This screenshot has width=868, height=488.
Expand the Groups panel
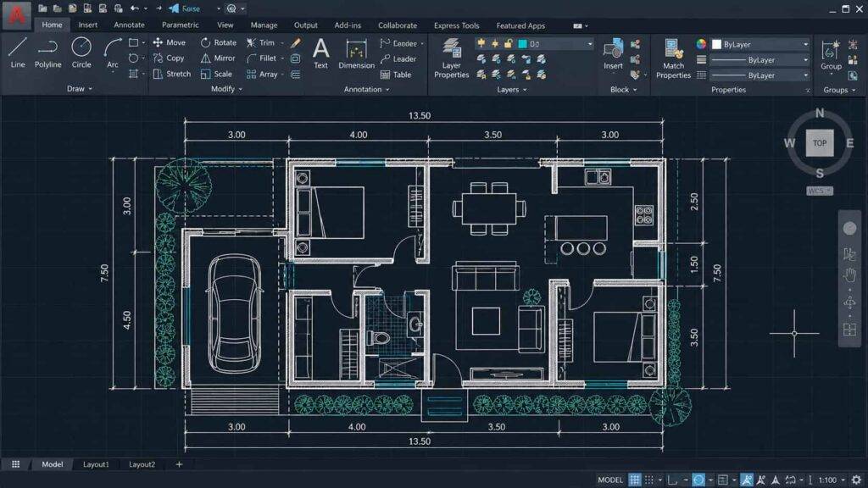point(839,90)
